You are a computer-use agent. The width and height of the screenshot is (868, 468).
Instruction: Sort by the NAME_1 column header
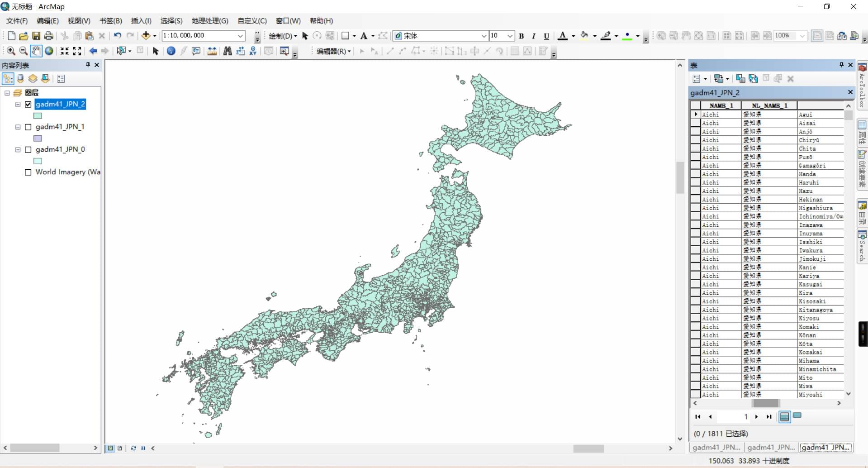721,105
